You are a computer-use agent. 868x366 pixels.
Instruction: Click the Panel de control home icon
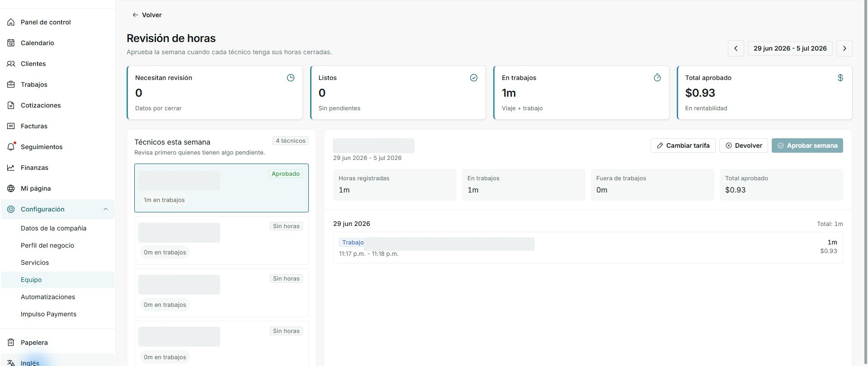pyautogui.click(x=11, y=22)
